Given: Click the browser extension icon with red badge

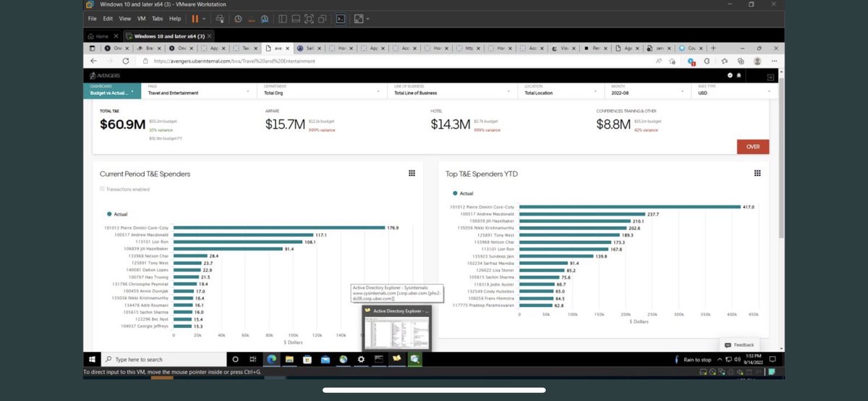Looking at the screenshot, I should pyautogui.click(x=692, y=62).
